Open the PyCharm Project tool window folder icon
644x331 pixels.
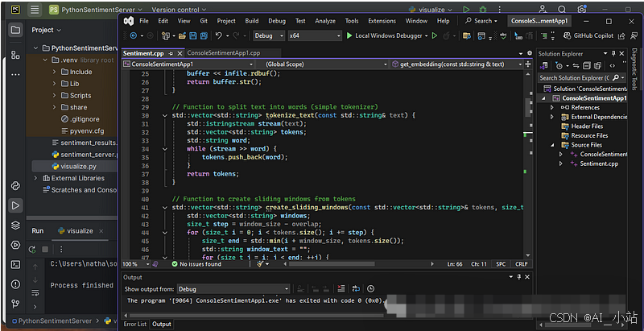(15, 30)
